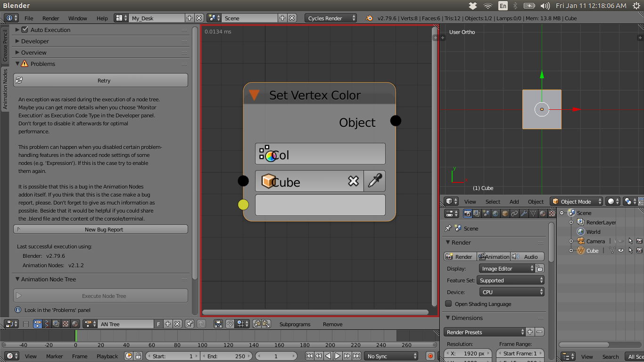The width and height of the screenshot is (644, 362).
Task: Click the Retry button in the Problems panel
Action: (100, 80)
